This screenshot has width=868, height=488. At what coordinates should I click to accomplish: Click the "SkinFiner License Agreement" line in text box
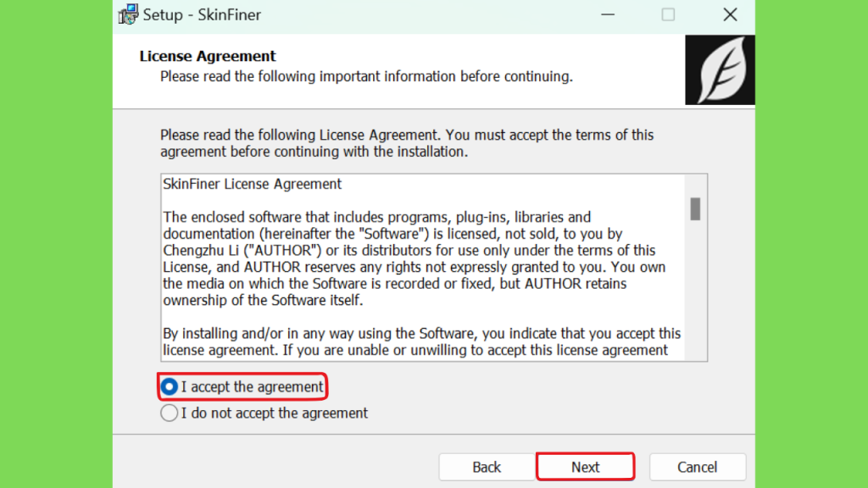coord(252,184)
